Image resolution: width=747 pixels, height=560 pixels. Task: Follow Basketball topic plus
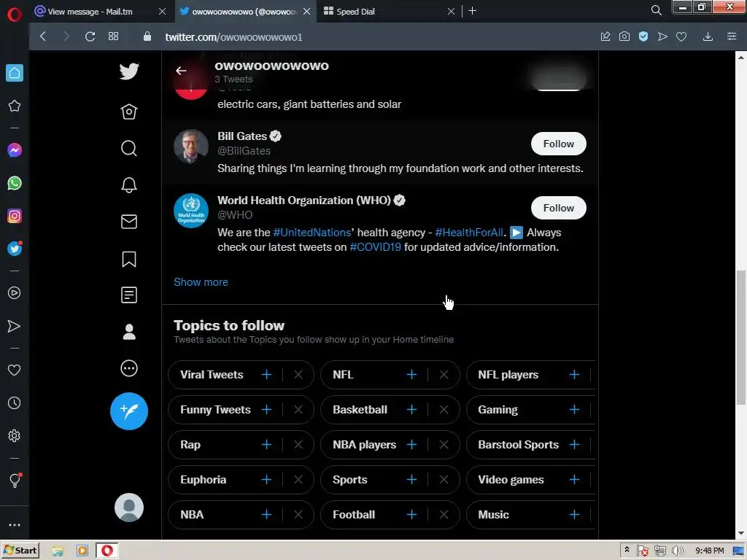coord(411,410)
